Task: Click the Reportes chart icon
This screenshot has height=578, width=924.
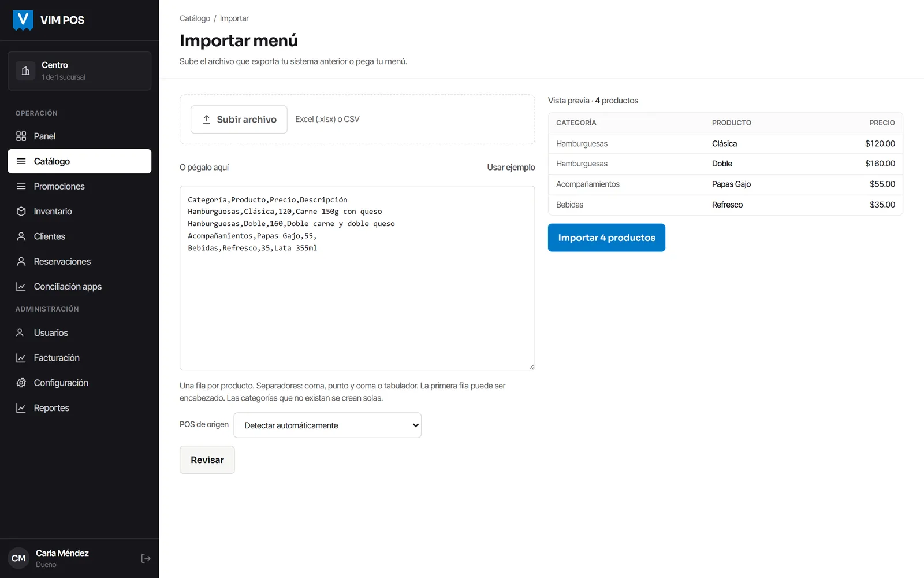Action: click(21, 408)
